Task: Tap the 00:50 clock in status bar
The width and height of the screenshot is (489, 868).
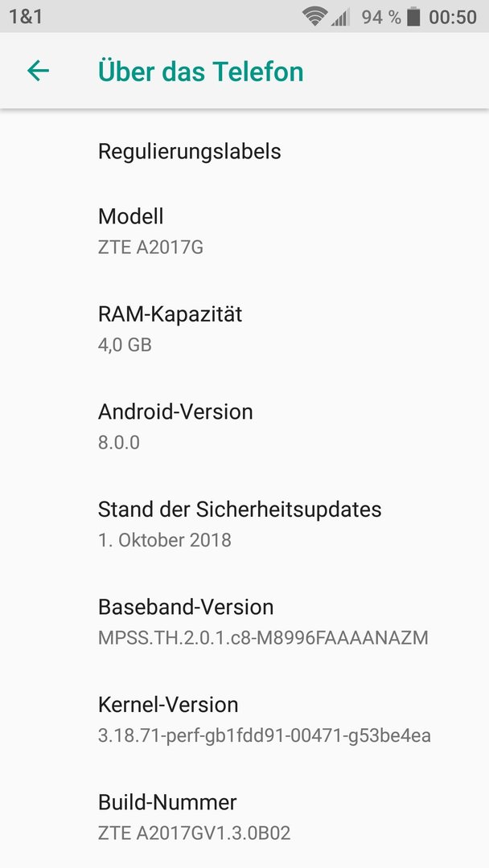Action: (453, 17)
